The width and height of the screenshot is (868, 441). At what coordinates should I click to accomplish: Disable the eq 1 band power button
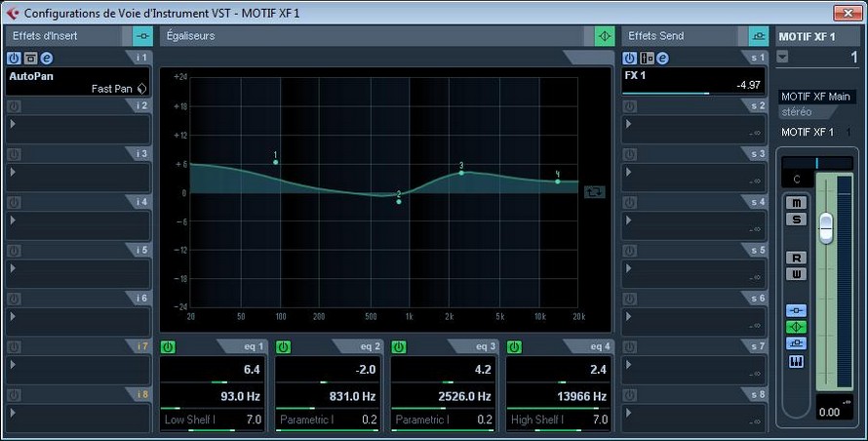click(x=168, y=346)
